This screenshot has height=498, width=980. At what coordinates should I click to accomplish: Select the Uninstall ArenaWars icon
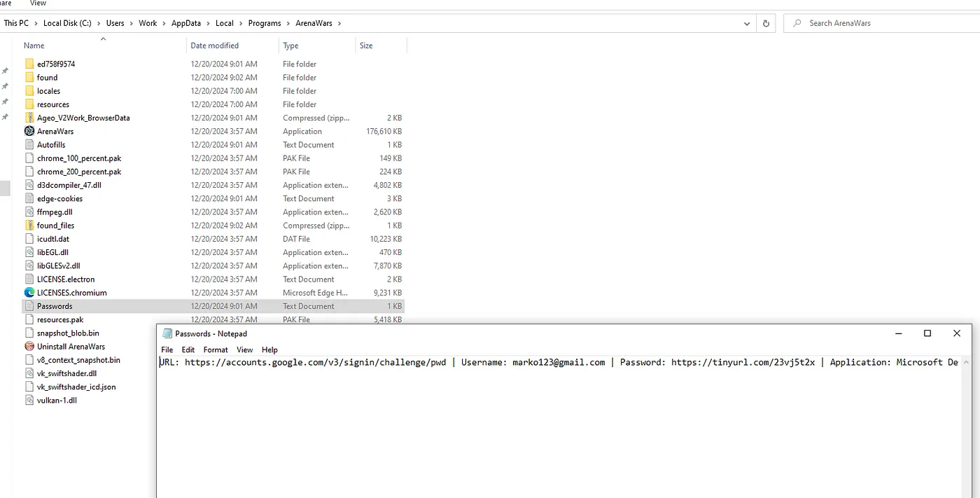coord(29,346)
